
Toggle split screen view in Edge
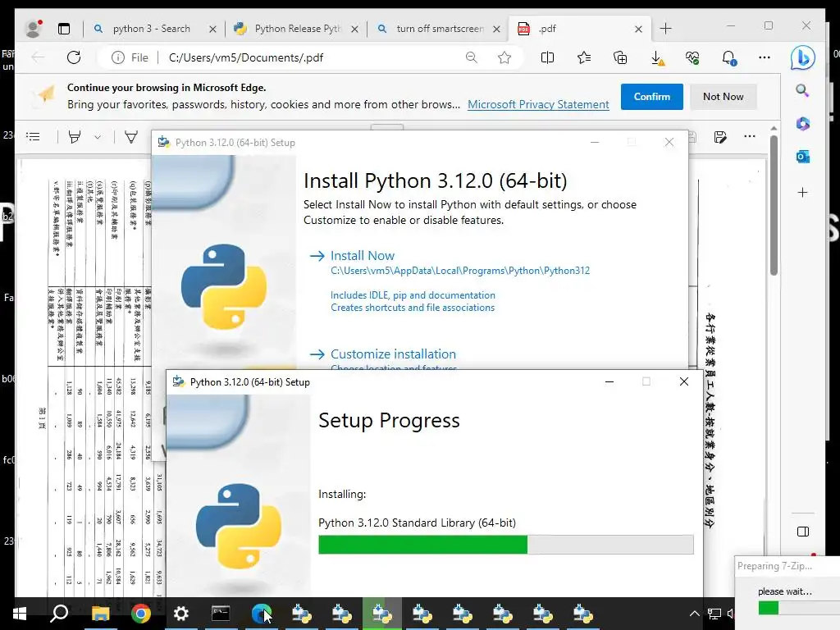(547, 57)
